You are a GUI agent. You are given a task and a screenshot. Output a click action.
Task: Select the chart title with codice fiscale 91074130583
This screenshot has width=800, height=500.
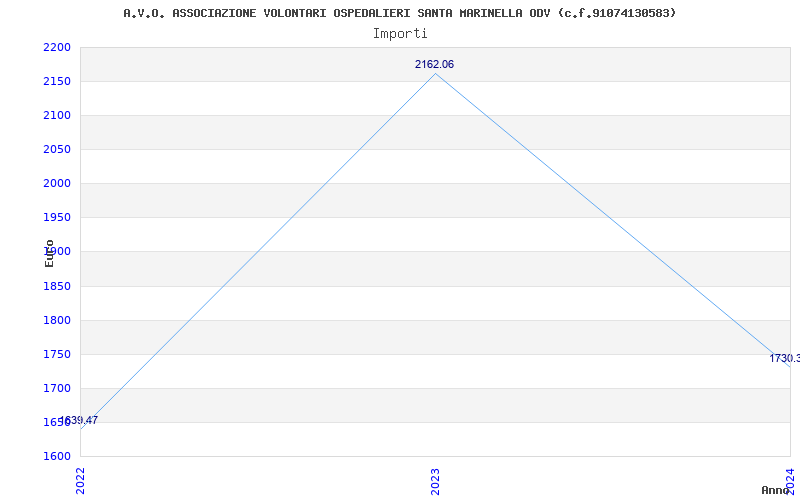[399, 13]
